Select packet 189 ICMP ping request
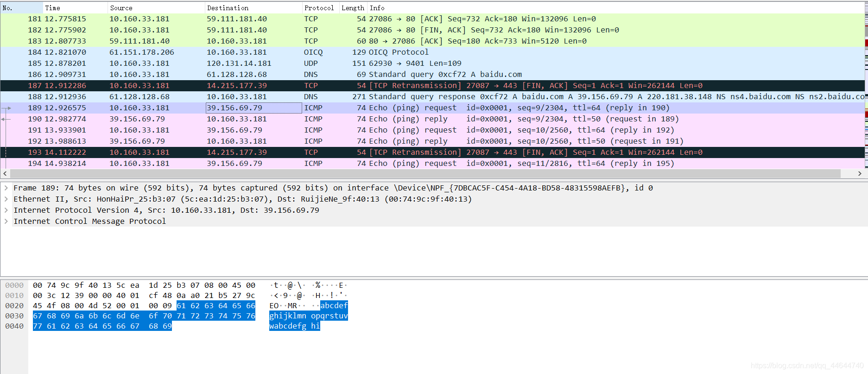Image resolution: width=868 pixels, height=374 pixels. tap(432, 108)
